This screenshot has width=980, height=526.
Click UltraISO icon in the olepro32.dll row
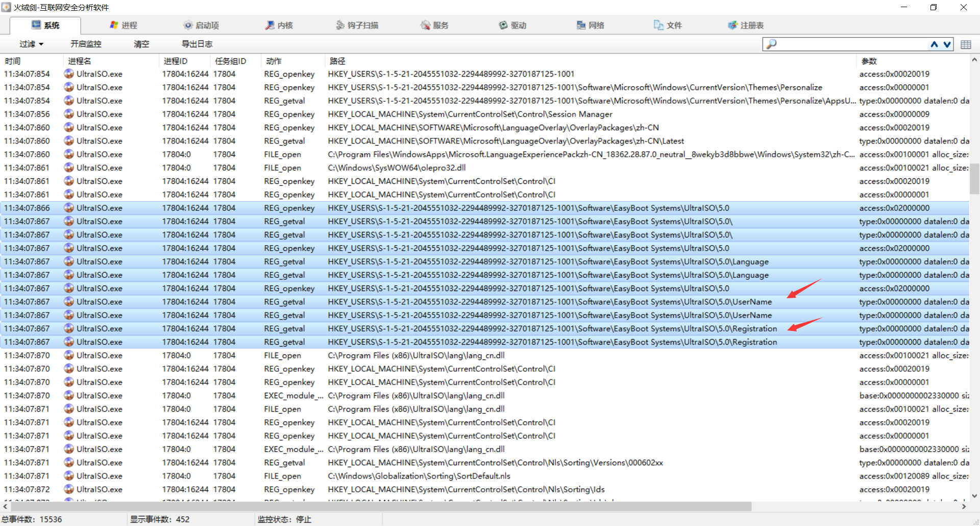tap(69, 168)
